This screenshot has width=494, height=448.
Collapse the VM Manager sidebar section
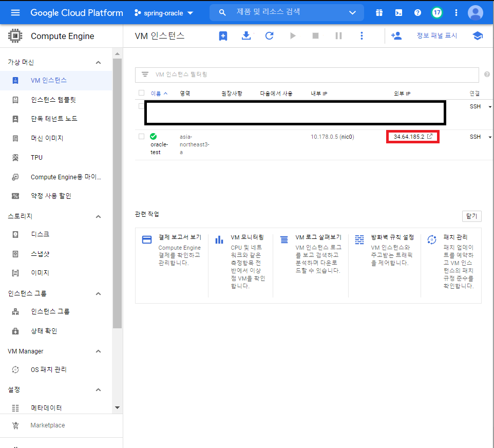click(x=98, y=351)
